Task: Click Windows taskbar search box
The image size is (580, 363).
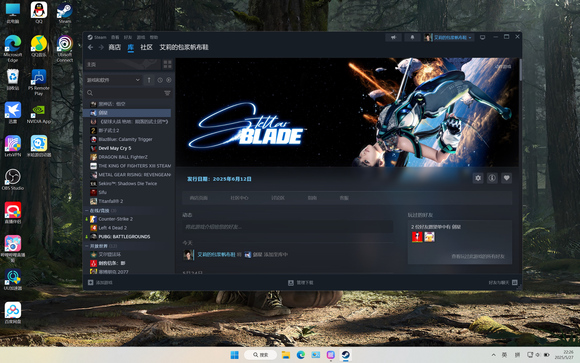Action: click(261, 355)
